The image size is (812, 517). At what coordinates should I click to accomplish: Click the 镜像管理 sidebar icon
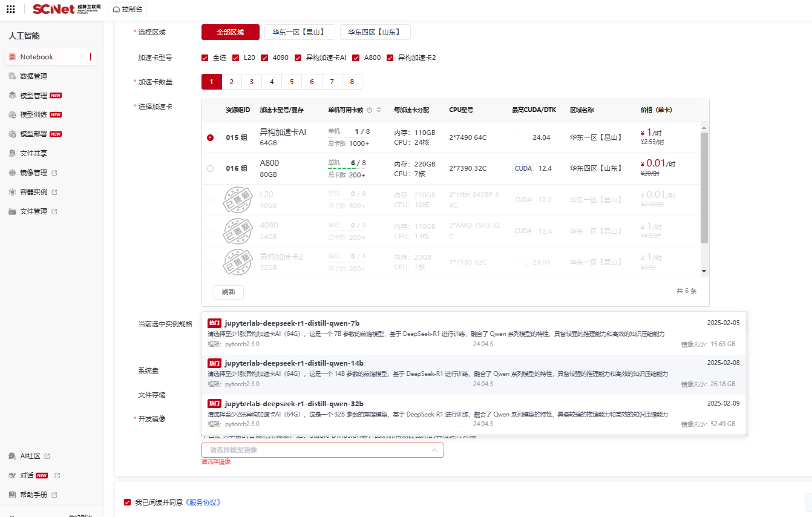click(12, 173)
